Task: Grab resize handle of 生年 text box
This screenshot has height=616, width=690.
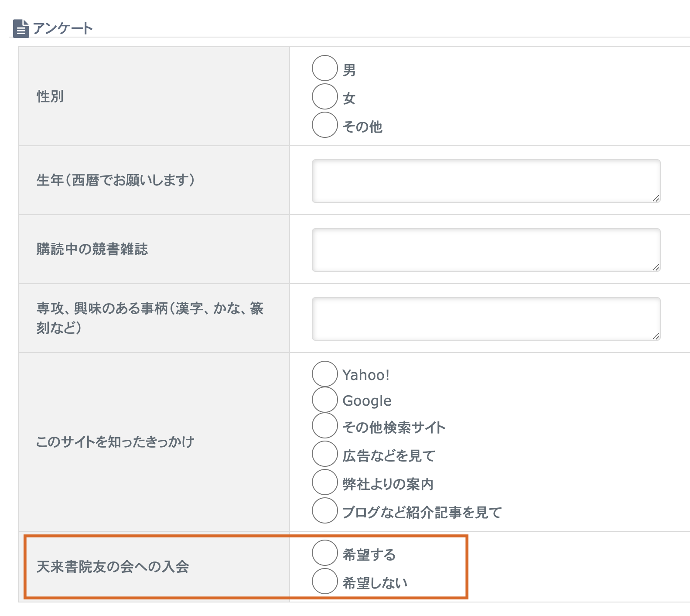Action: coord(656,198)
